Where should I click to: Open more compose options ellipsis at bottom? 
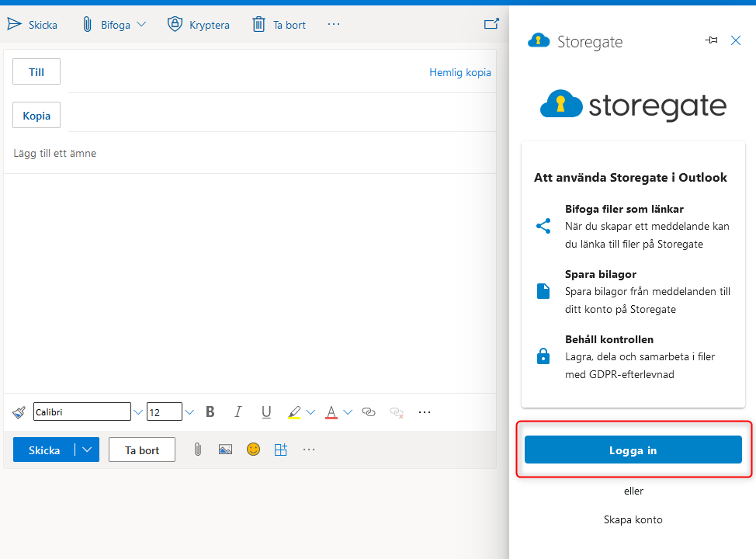tap(309, 450)
